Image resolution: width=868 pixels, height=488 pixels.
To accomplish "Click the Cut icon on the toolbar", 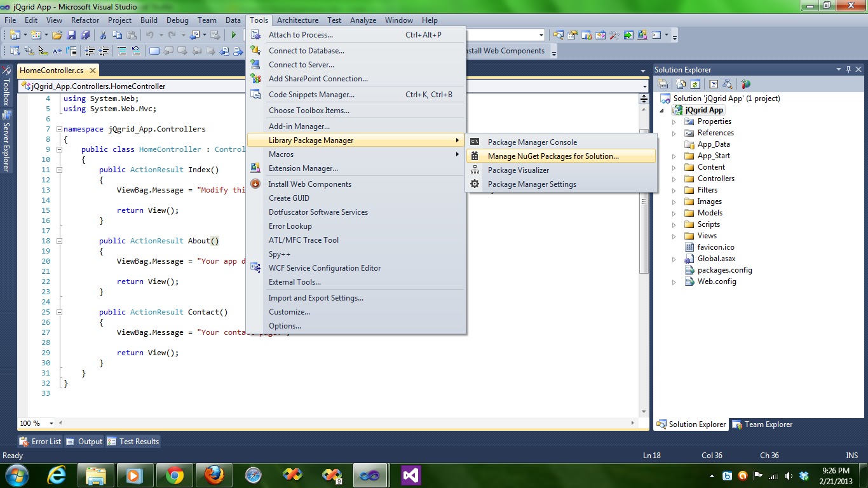I will [x=104, y=35].
